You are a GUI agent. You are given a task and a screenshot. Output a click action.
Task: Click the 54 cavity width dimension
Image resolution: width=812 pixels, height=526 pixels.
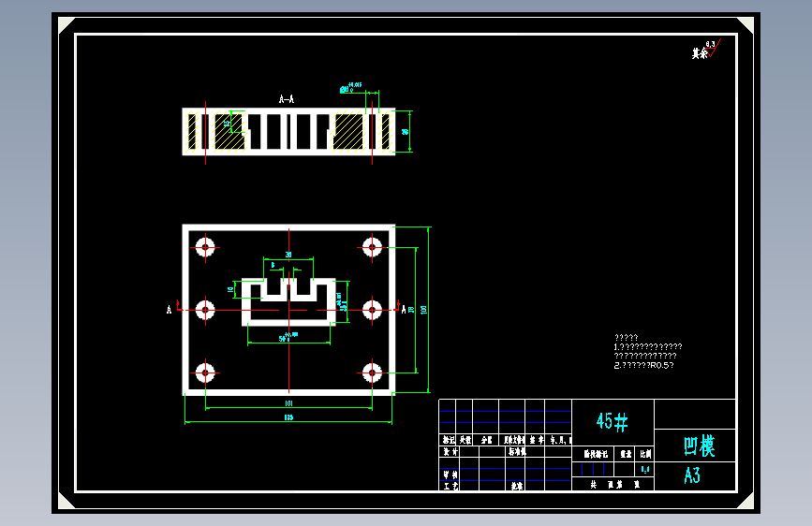coord(288,338)
